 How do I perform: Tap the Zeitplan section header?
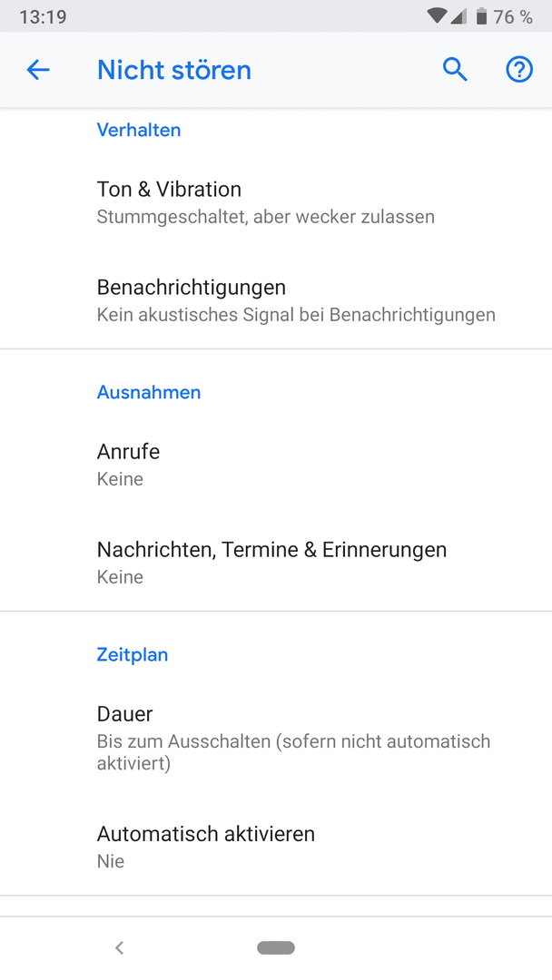(133, 654)
